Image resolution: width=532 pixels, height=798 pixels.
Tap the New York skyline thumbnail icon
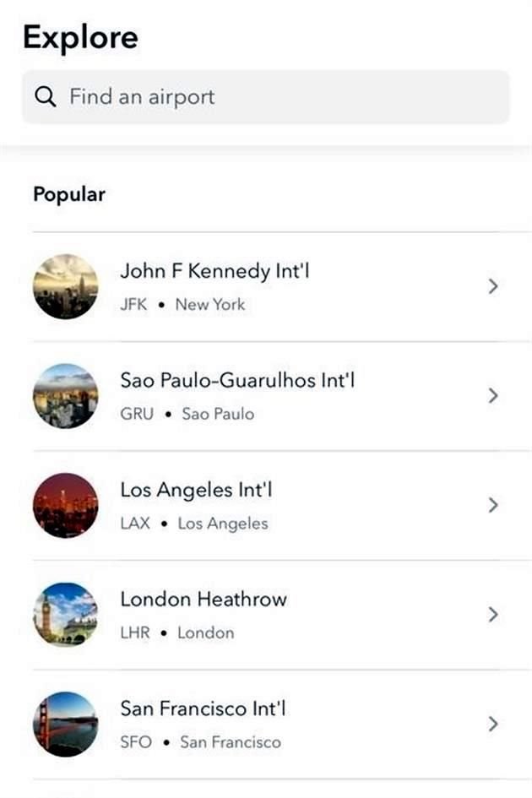65,287
